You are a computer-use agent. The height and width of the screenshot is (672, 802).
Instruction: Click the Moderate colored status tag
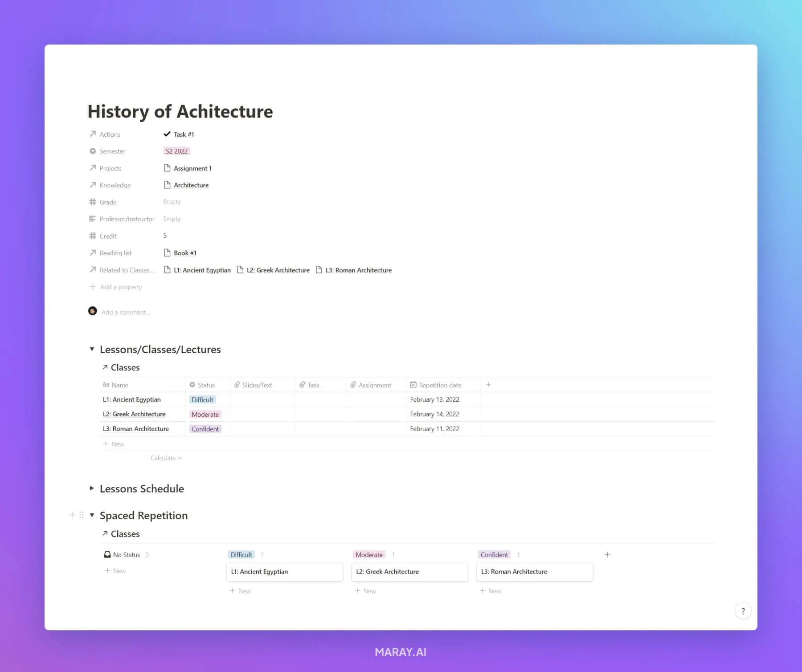[205, 414]
